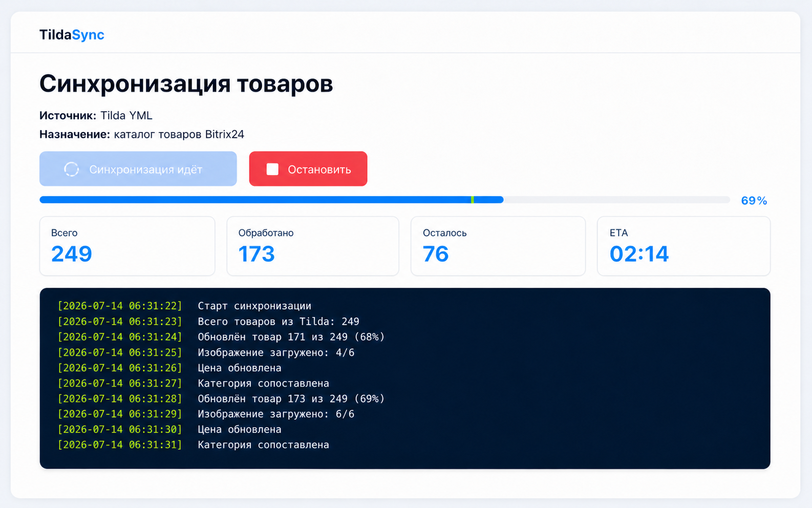Viewport: 812px width, 508px height.
Task: Click 'Цена обновлена' log at 06:31:30
Action: (240, 429)
